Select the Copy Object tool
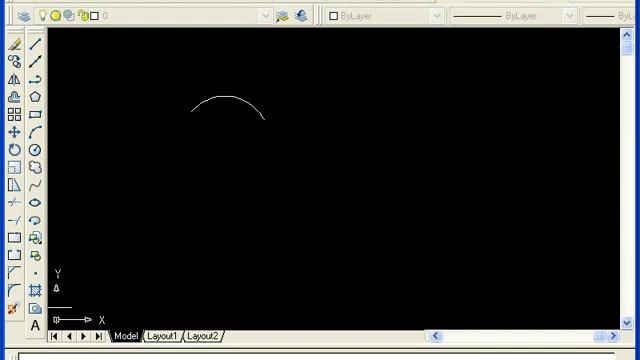The width and height of the screenshot is (640, 360). tap(14, 62)
